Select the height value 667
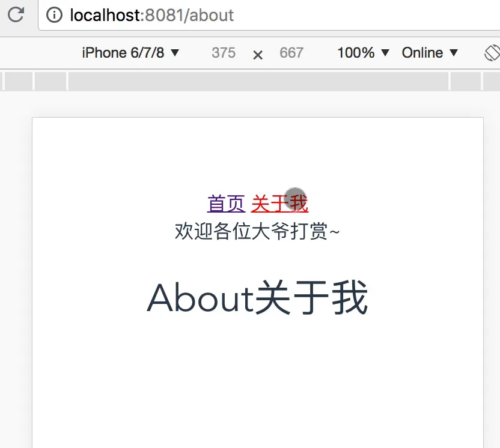Screen dimensions: 500x448 291,53
